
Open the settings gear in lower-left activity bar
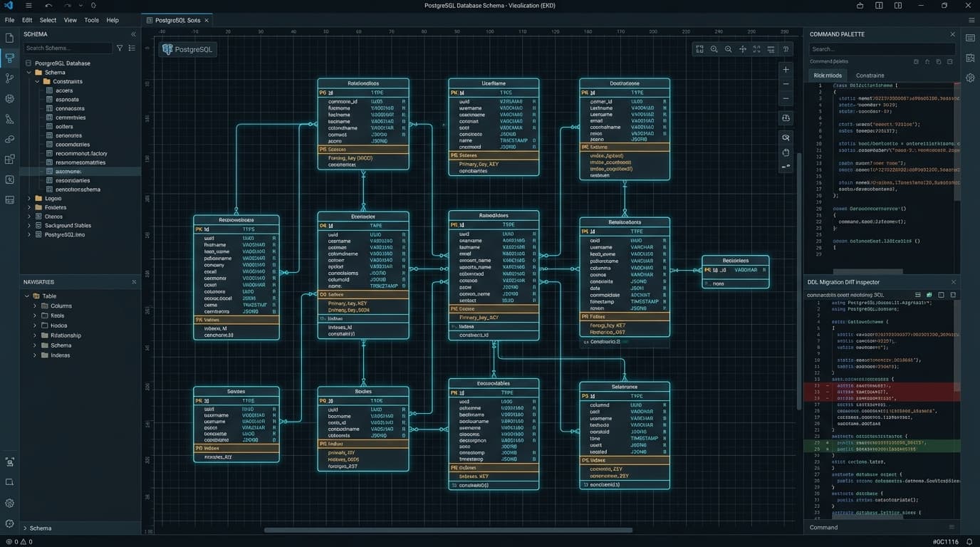[10, 503]
